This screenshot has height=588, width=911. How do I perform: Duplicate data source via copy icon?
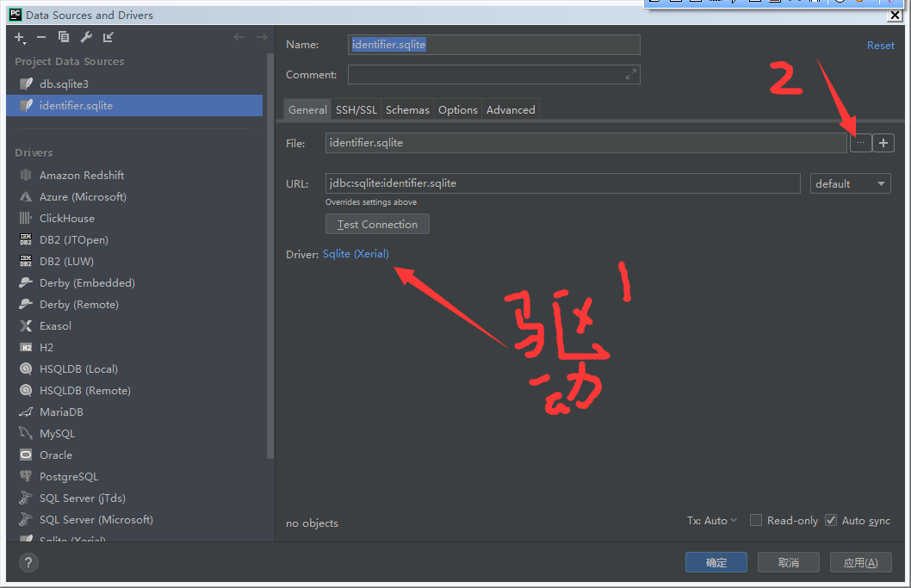64,37
